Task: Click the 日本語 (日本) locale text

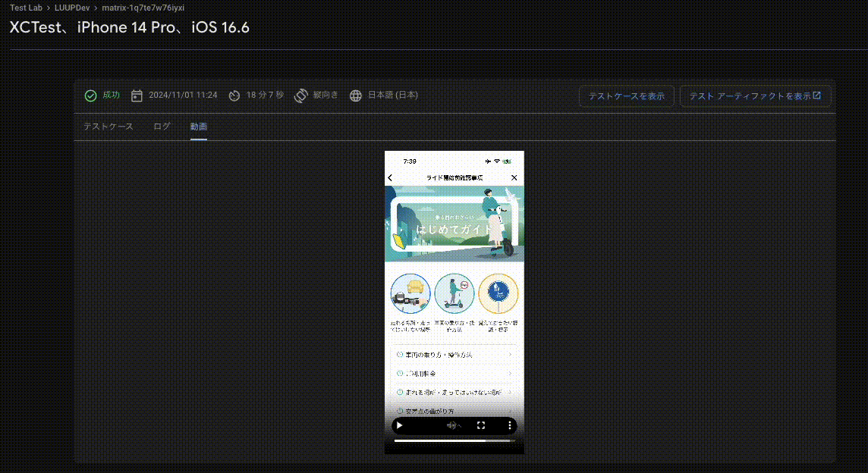Action: pyautogui.click(x=393, y=96)
